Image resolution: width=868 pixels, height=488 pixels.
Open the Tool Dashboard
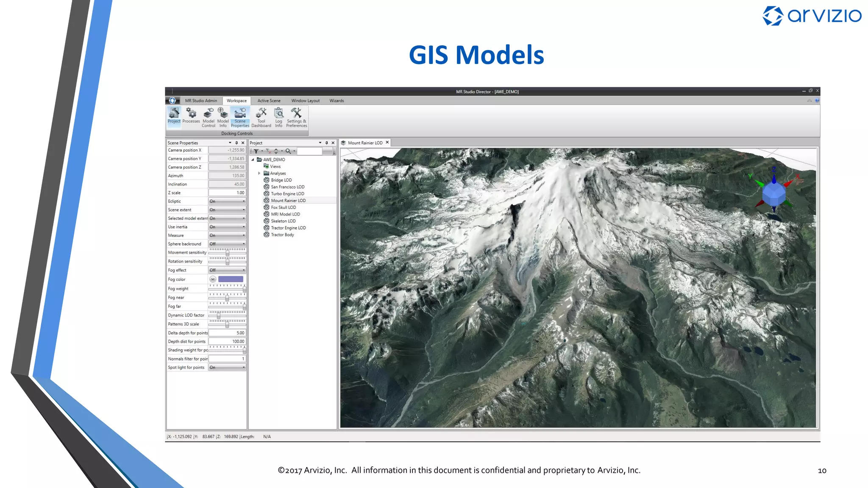point(261,116)
